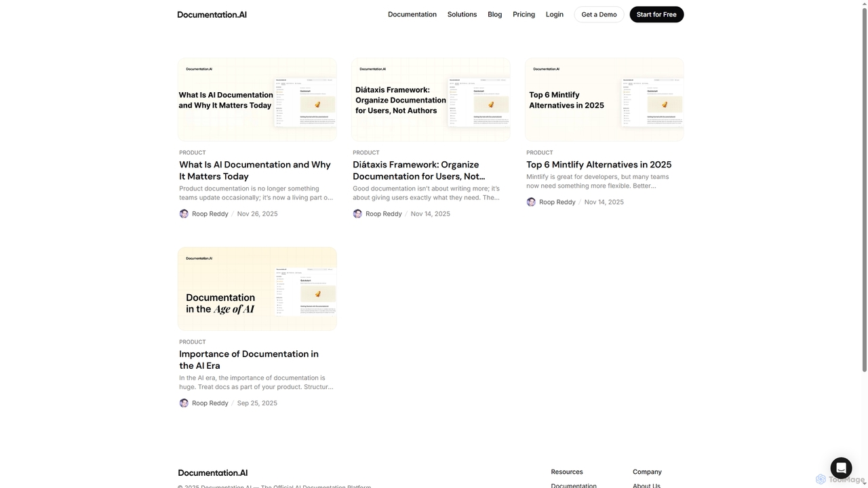Click author avatar on Mintlify Alternatives post
The height and width of the screenshot is (488, 868).
point(531,202)
